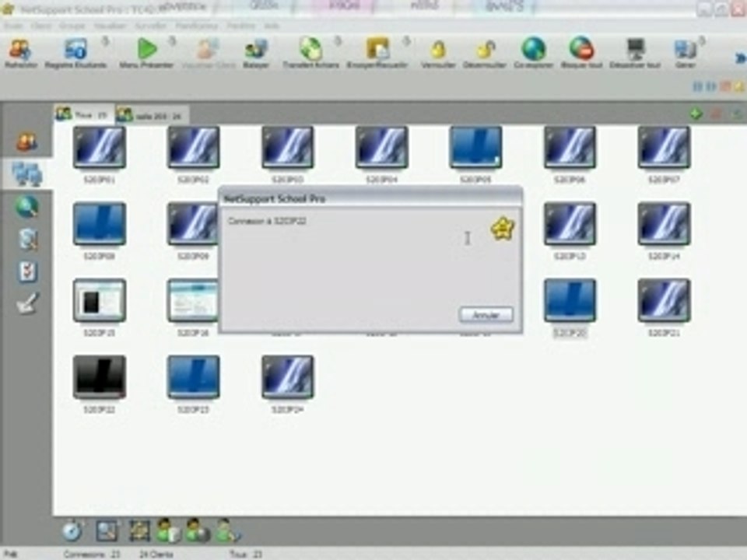The height and width of the screenshot is (560, 747).
Task: Expand the toolbar overflow arrows
Action: (x=740, y=58)
